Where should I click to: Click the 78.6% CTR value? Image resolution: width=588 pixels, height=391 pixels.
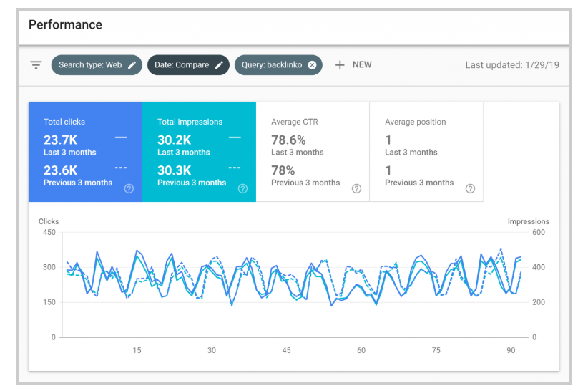(288, 140)
